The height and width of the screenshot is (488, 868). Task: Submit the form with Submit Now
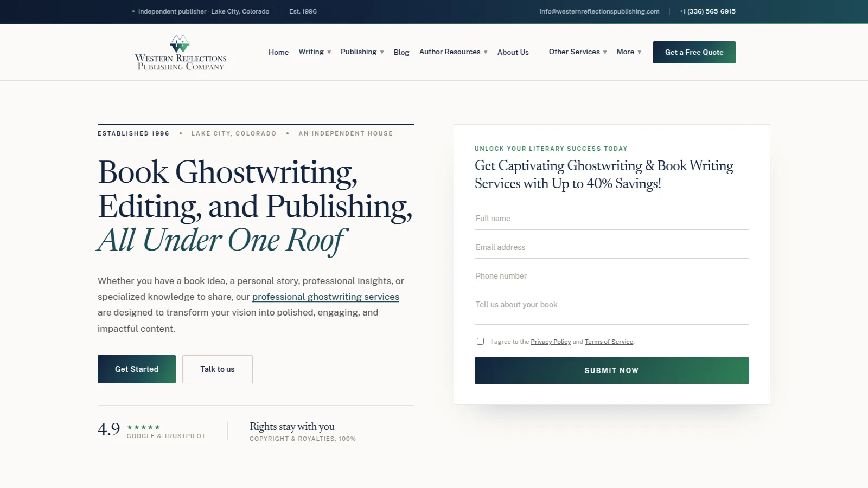[612, 370]
